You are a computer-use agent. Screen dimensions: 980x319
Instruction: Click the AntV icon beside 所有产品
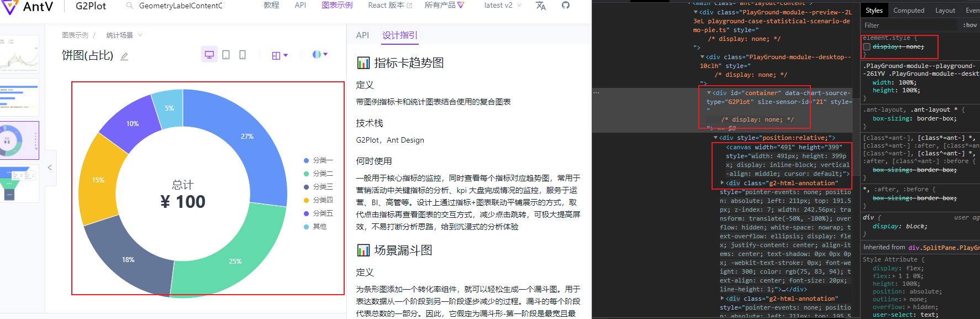coord(461,6)
